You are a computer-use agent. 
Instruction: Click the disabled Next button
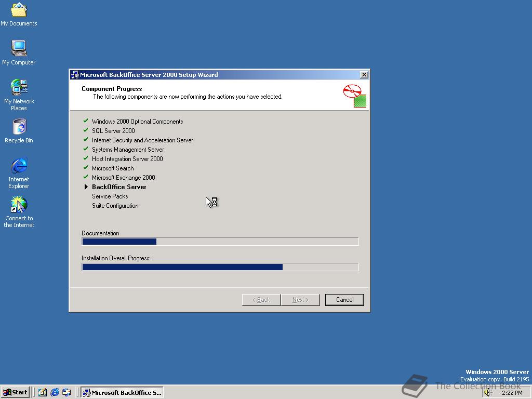(300, 300)
